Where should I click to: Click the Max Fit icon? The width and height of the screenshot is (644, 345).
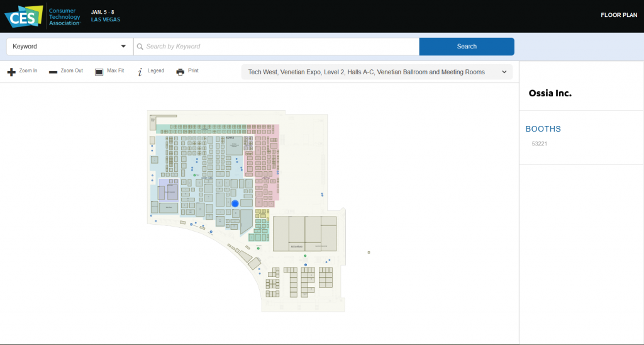point(99,72)
